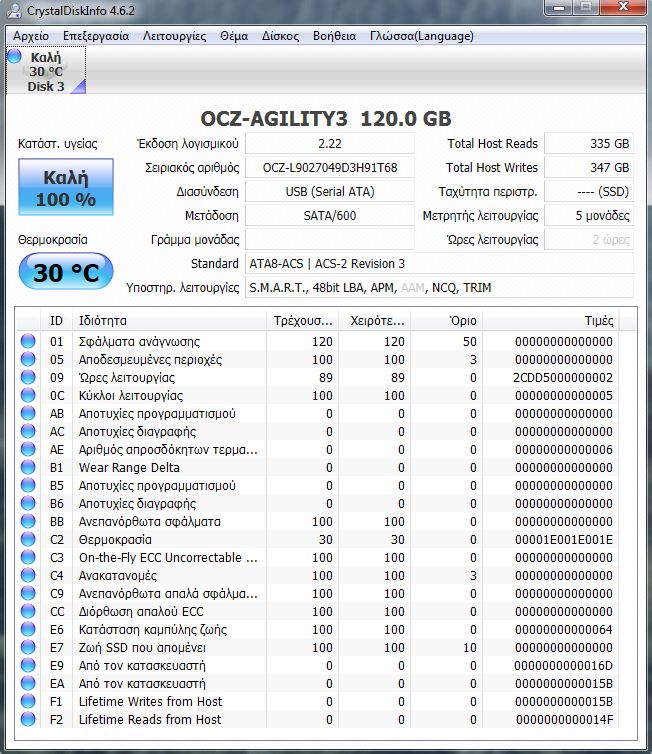
Task: Click the status icon of row BB Ανεπανόρθωτα σφάλματα
Action: click(28, 521)
